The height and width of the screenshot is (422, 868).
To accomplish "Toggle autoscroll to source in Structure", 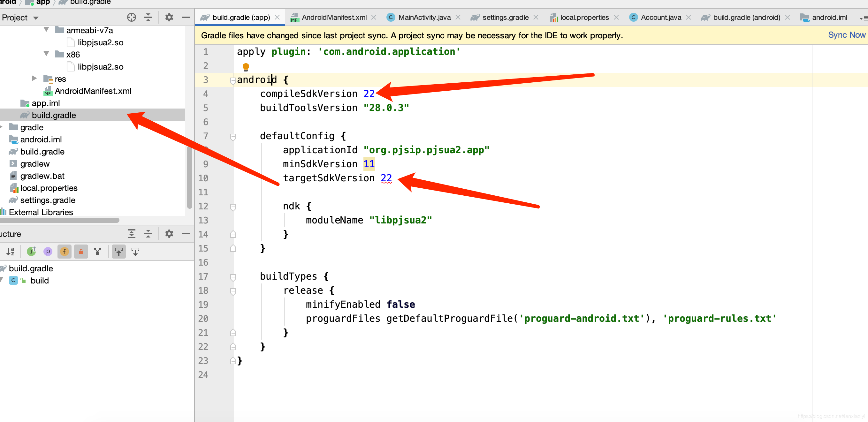I will coord(118,251).
